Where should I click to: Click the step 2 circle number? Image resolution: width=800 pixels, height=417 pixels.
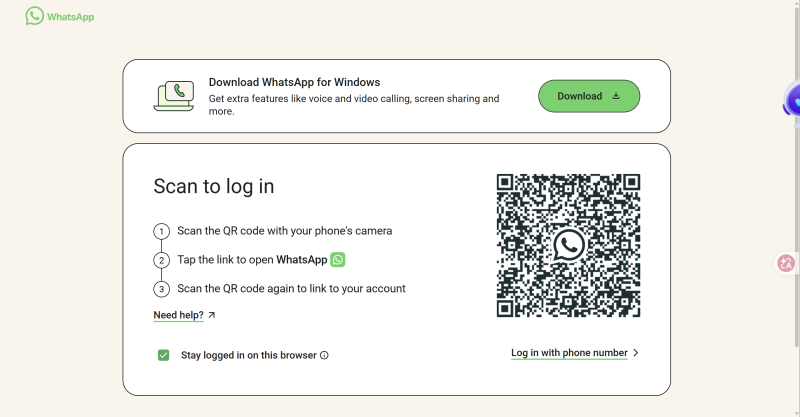[161, 260]
